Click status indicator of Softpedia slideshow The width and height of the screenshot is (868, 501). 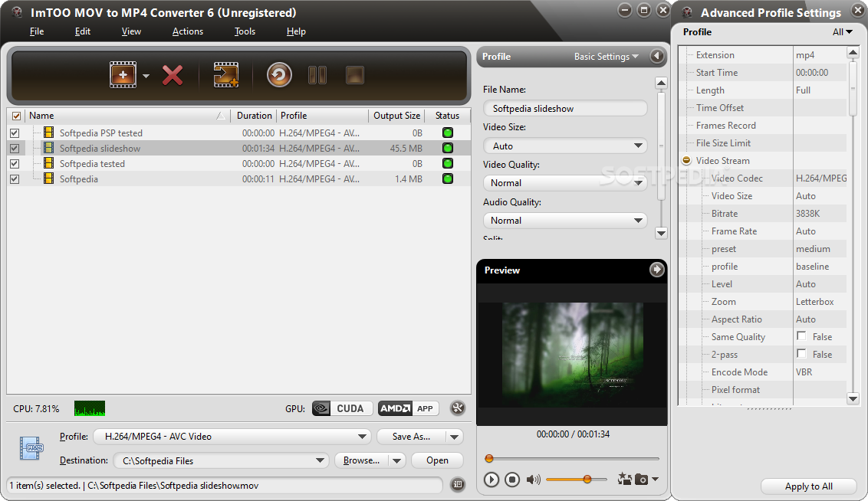[447, 148]
